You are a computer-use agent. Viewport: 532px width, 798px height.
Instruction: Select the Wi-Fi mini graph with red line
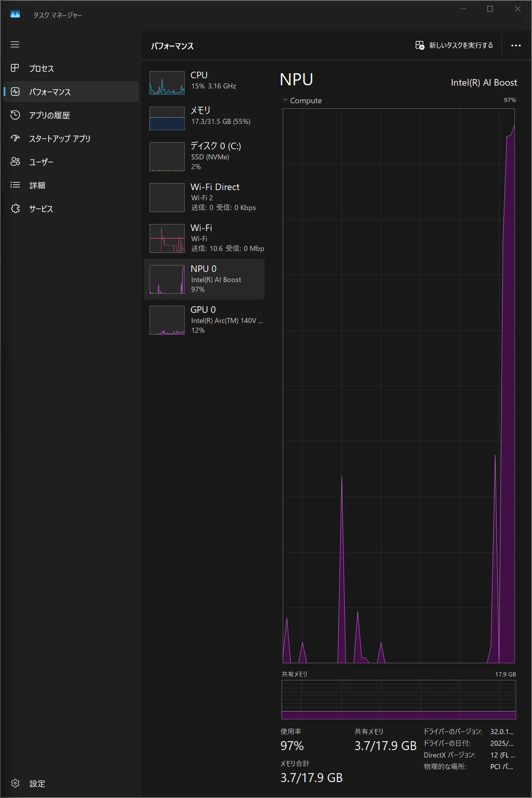click(x=167, y=238)
